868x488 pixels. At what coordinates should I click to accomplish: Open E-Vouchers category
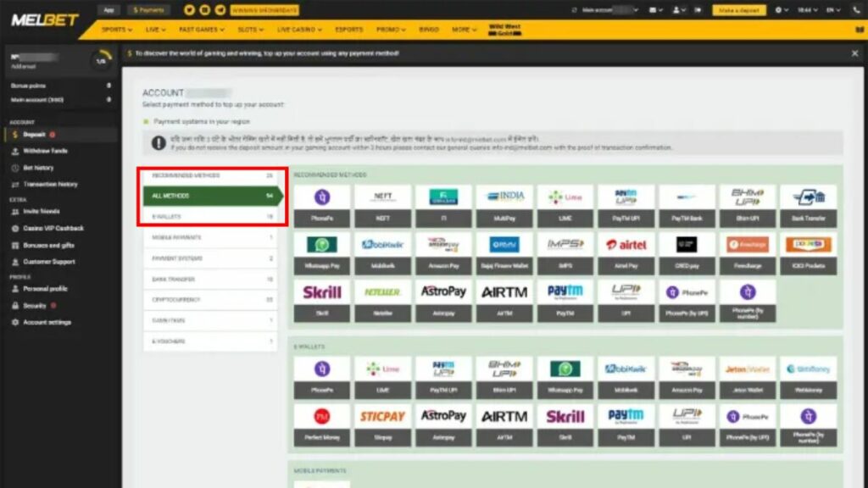(x=211, y=341)
